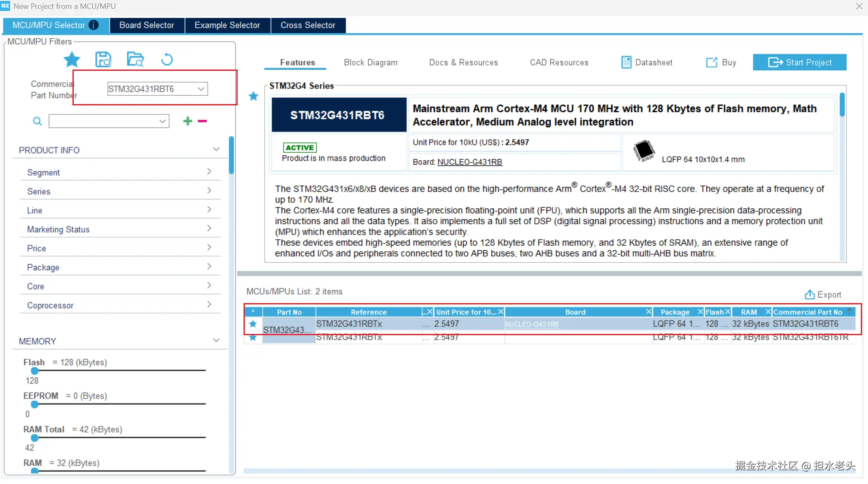This screenshot has width=868, height=484.
Task: Click the Export icon above MCU list
Action: (x=809, y=294)
